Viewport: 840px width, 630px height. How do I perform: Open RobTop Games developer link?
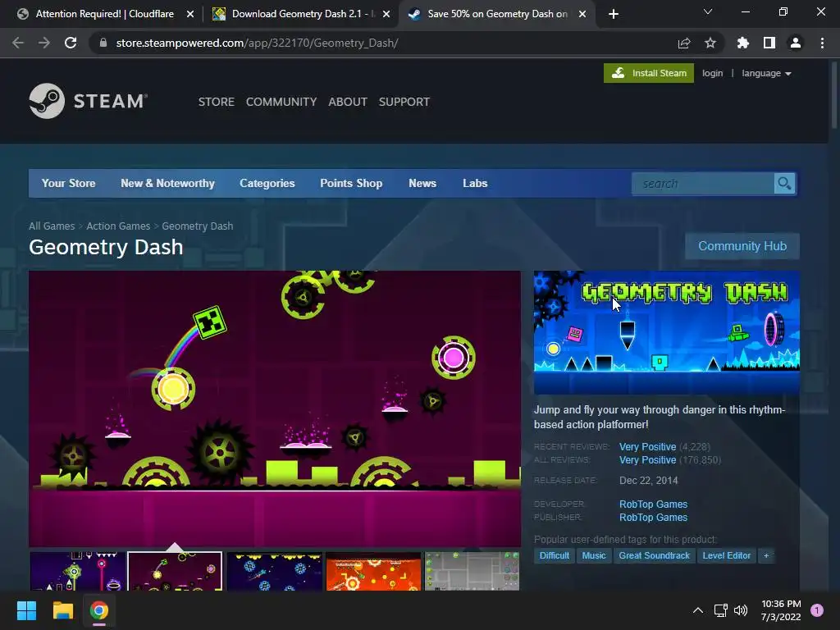point(653,504)
